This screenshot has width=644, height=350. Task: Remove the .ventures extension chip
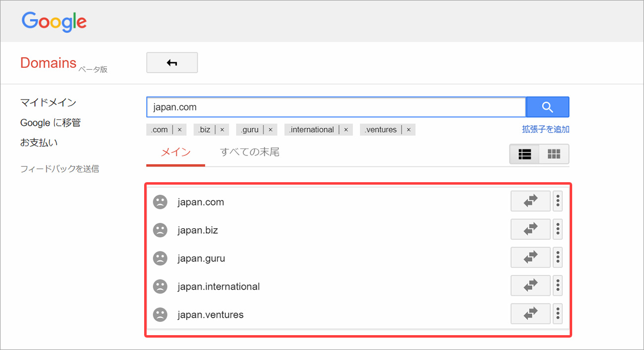point(409,130)
